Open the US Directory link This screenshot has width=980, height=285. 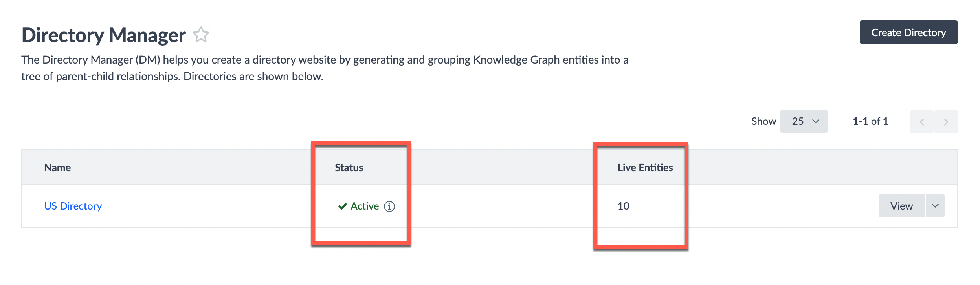click(x=73, y=206)
